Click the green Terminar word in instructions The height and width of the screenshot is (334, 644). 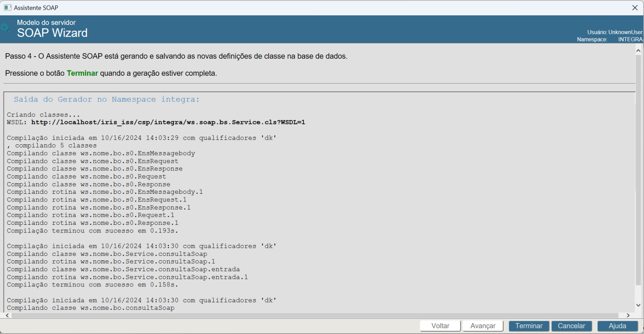82,73
